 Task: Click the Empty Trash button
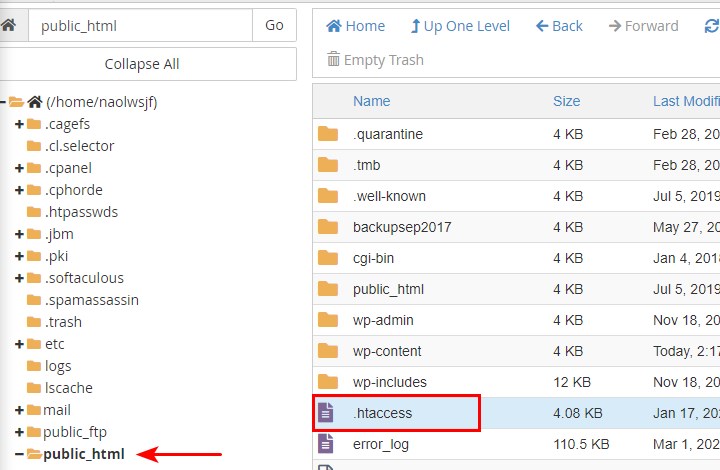[375, 60]
